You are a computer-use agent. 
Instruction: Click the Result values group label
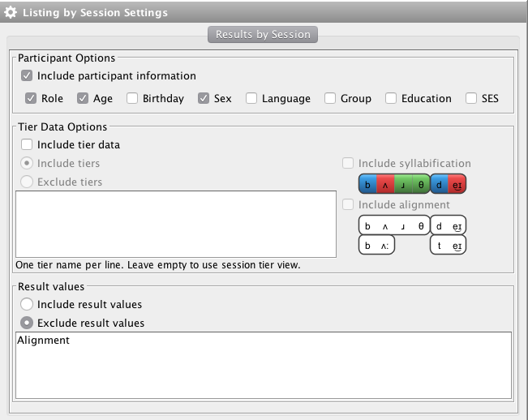pyautogui.click(x=51, y=286)
